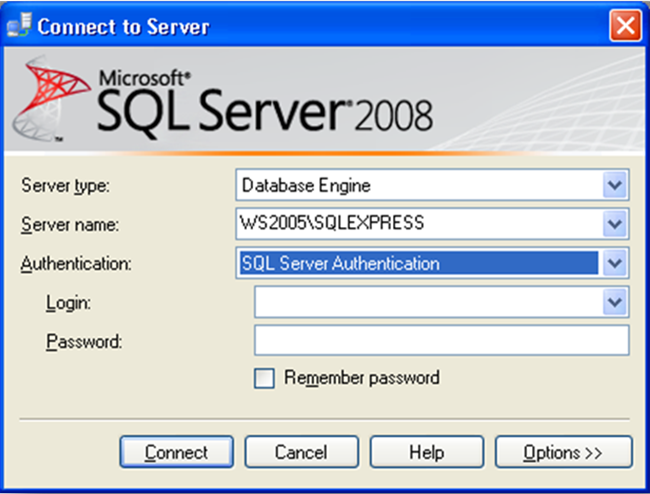This screenshot has height=494, width=650.
Task: Focus the Password text field
Action: tap(441, 341)
